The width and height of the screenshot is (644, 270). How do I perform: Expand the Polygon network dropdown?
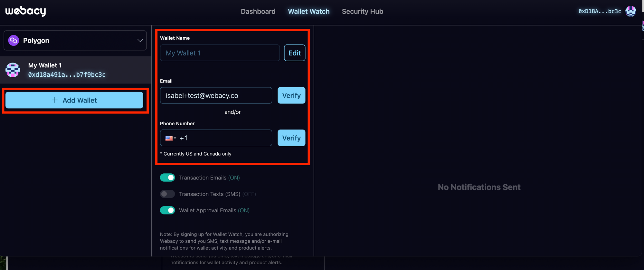75,40
